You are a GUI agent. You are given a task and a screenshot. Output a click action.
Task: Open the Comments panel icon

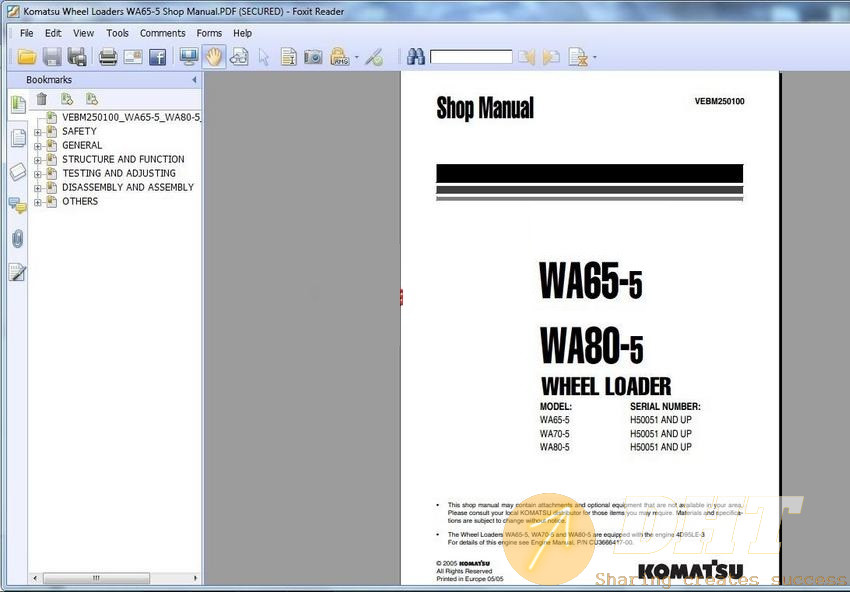[17, 205]
